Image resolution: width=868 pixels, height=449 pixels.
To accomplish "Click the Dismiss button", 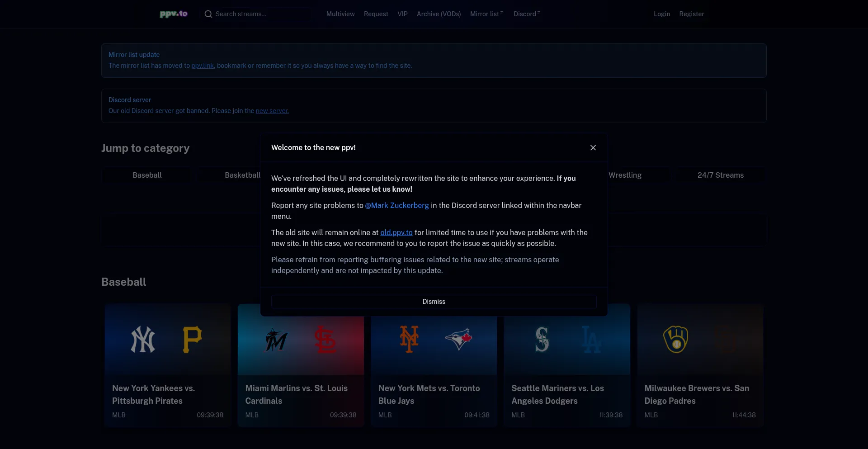I will pos(434,302).
